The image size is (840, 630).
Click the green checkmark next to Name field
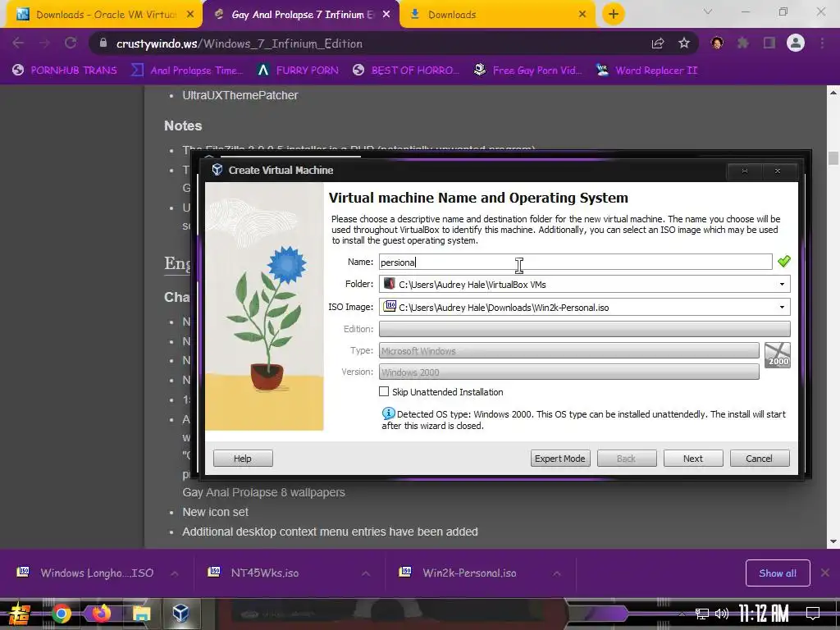(783, 262)
